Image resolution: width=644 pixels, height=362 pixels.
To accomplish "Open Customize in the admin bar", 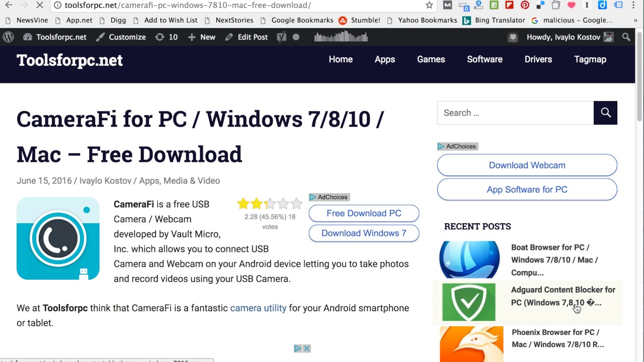I will [x=121, y=37].
